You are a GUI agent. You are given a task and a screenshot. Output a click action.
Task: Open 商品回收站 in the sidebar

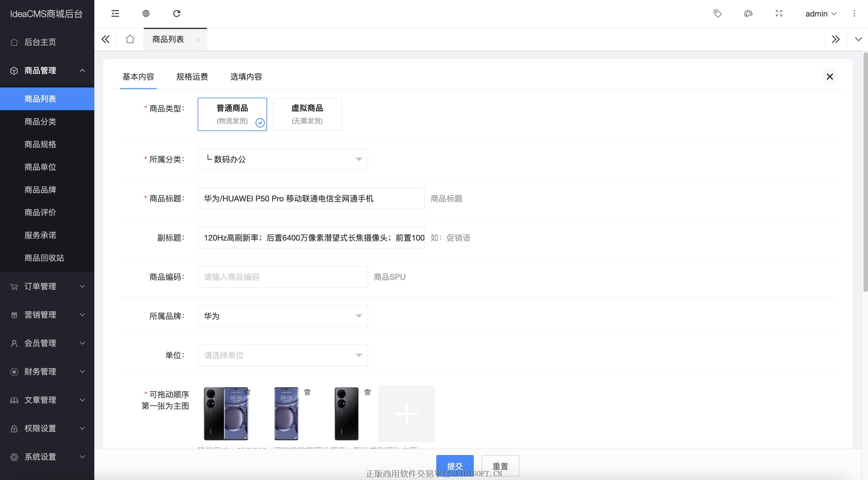47,258
